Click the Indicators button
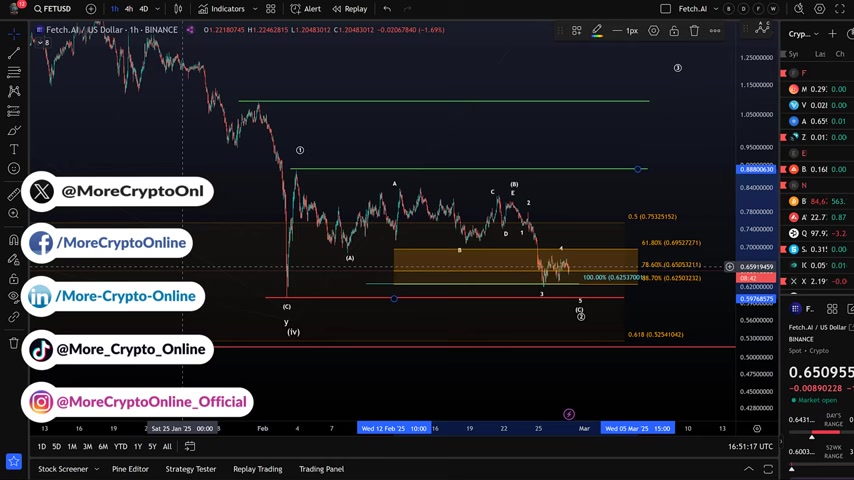 pos(221,9)
